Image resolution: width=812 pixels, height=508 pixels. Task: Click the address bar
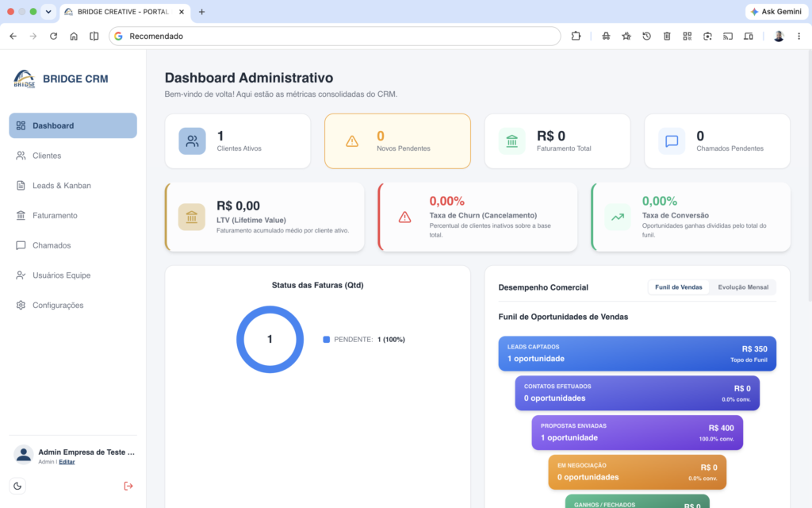coord(335,37)
